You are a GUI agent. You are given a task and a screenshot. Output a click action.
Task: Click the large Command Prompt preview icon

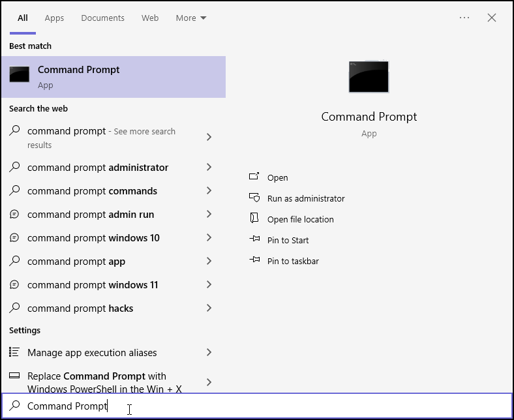click(x=369, y=77)
